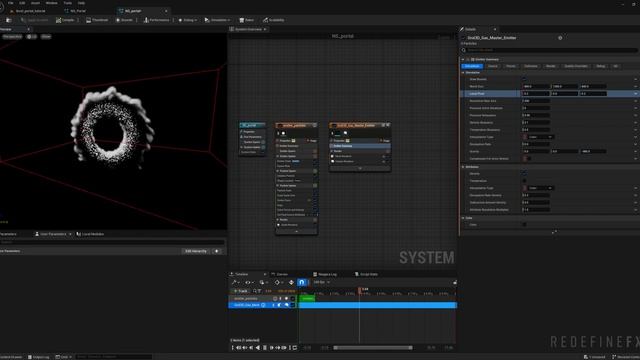Viewport: 640px width, 360px height.
Task: Click the Save (browse) icon in the toolbar
Action: pyautogui.click(x=9, y=20)
